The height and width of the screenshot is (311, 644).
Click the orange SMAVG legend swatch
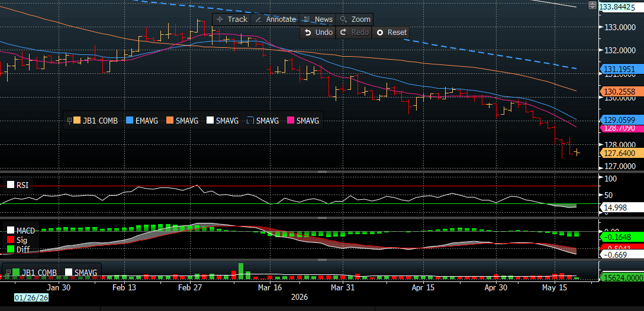coord(170,121)
